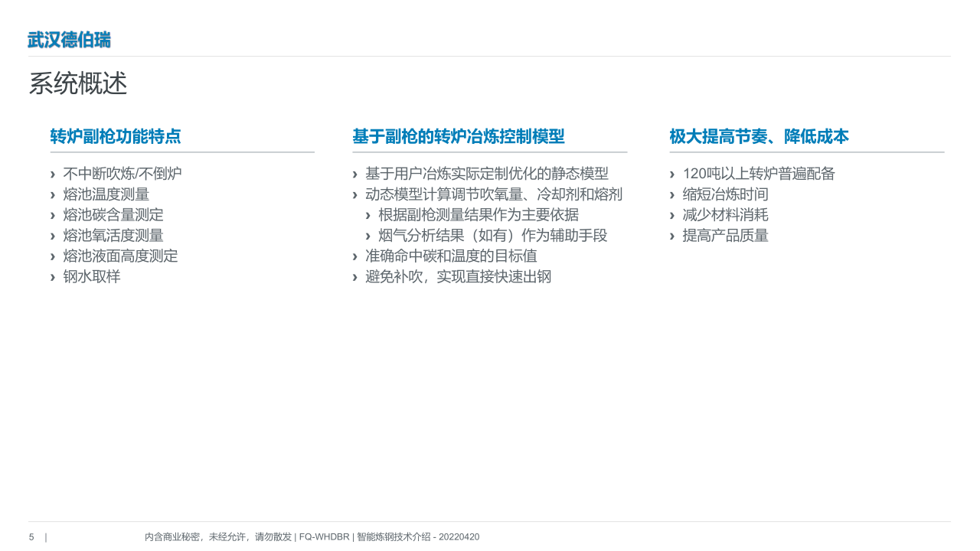Select the bullet 提高产品质量
Viewport: 980px width, 551px height.
tap(725, 236)
